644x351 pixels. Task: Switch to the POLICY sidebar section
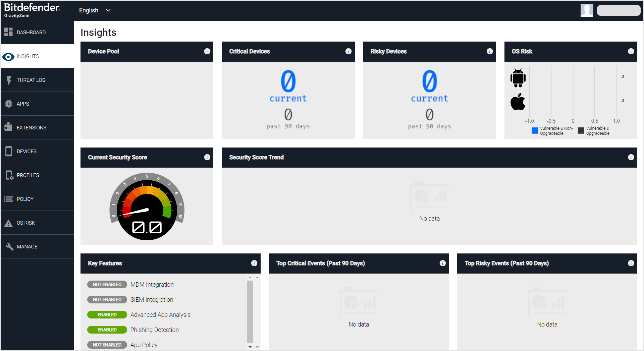pos(25,199)
